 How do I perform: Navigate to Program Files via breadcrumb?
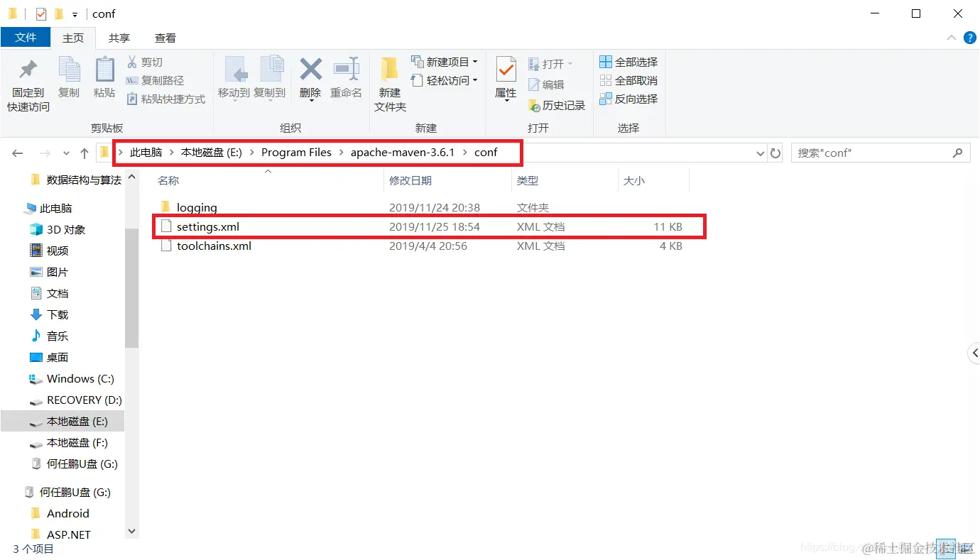pos(297,152)
